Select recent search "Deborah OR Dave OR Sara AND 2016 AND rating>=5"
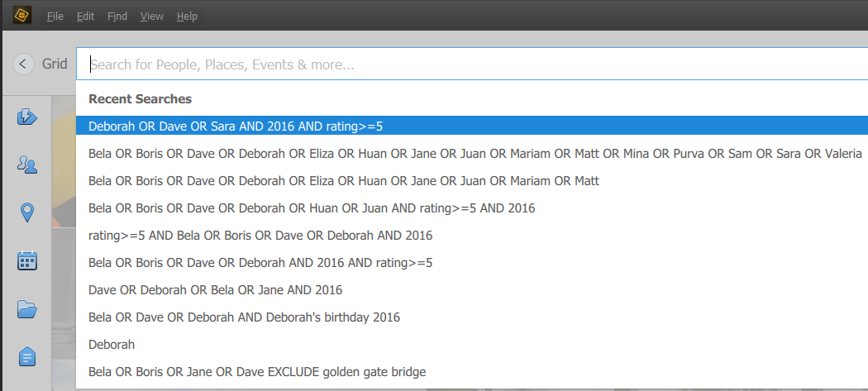The image size is (868, 391). (x=236, y=126)
